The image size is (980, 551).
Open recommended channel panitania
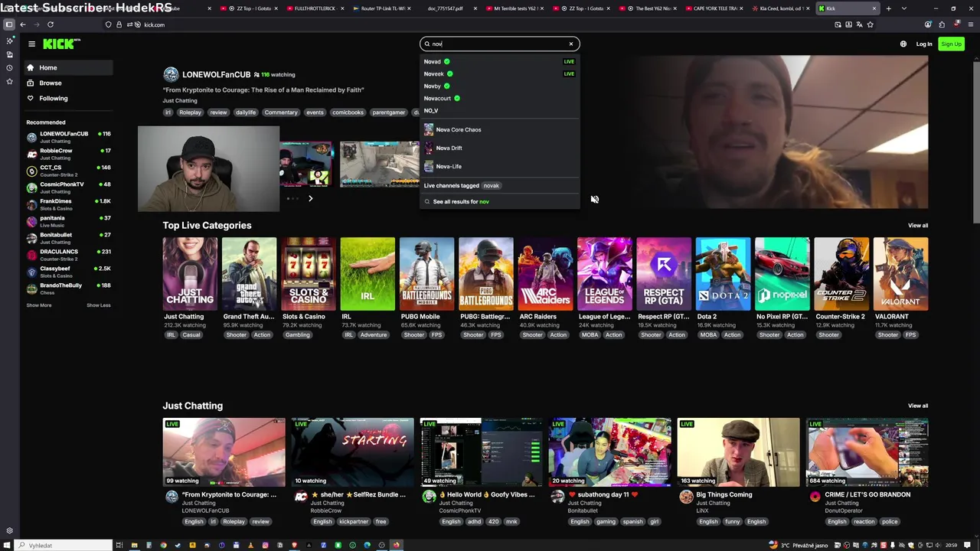coord(68,221)
